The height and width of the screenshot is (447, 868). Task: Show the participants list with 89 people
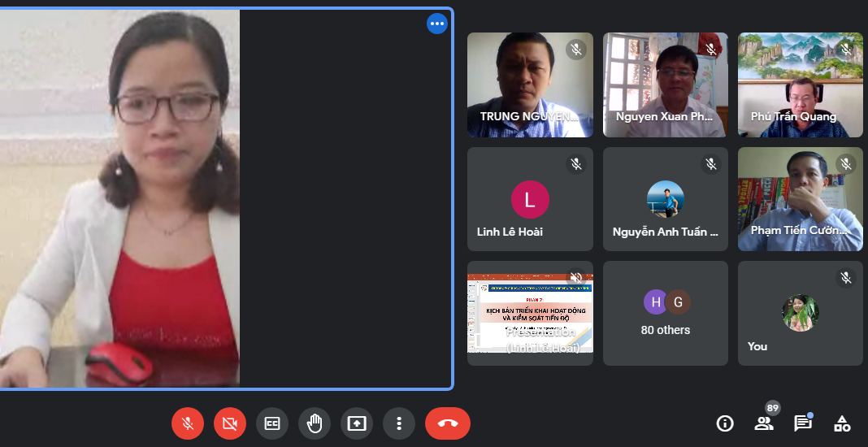point(764,423)
